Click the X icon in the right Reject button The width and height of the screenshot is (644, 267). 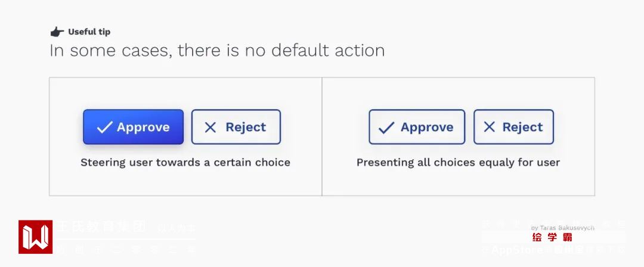pyautogui.click(x=489, y=127)
